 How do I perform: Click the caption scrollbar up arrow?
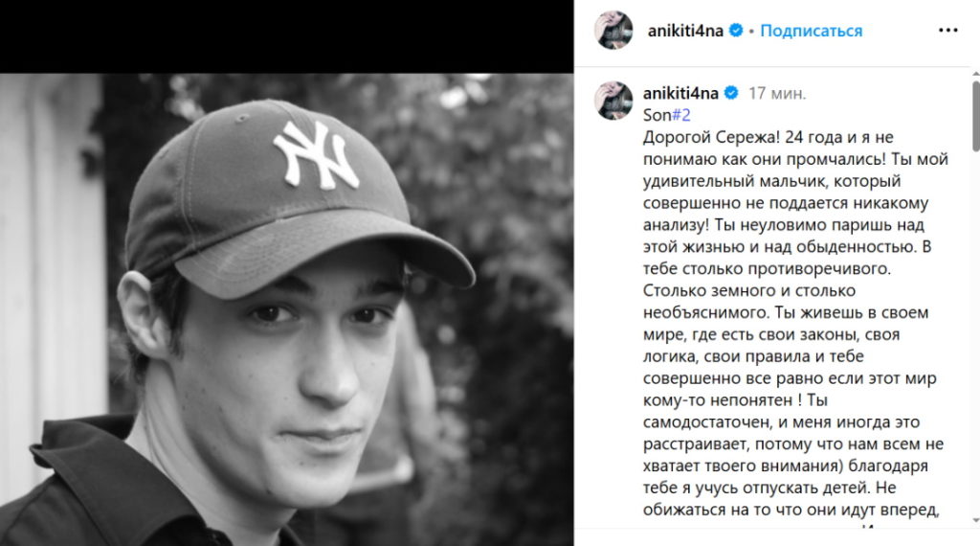[x=975, y=75]
